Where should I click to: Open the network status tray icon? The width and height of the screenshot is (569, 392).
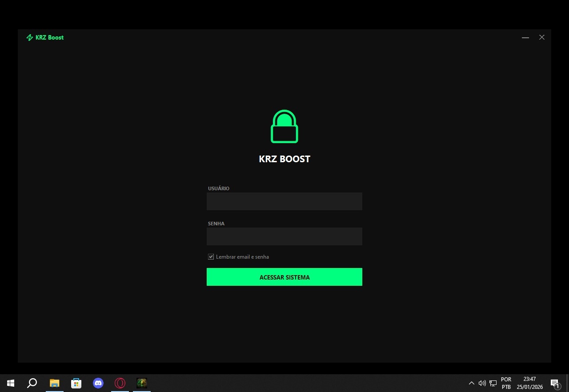click(493, 383)
